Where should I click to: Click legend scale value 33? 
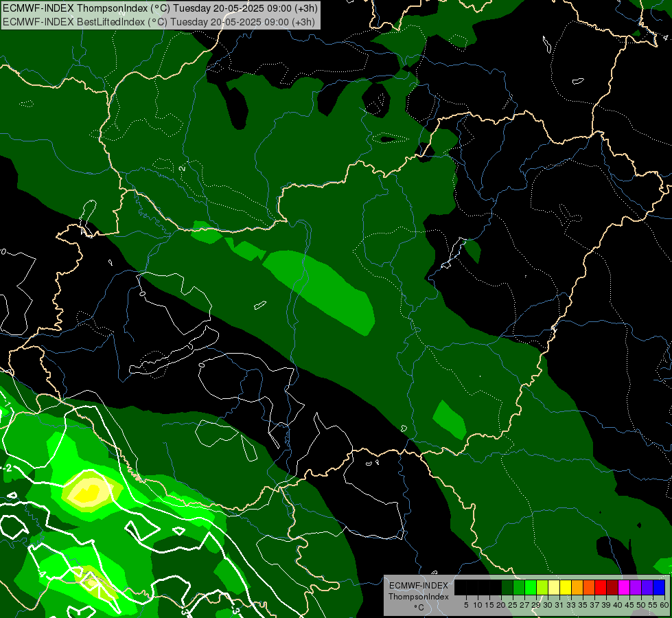tap(571, 605)
